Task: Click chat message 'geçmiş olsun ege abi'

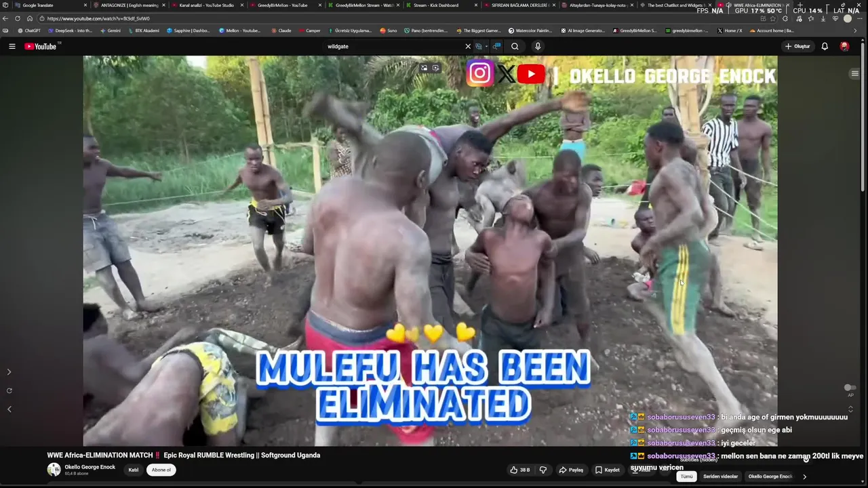Action: (756, 430)
